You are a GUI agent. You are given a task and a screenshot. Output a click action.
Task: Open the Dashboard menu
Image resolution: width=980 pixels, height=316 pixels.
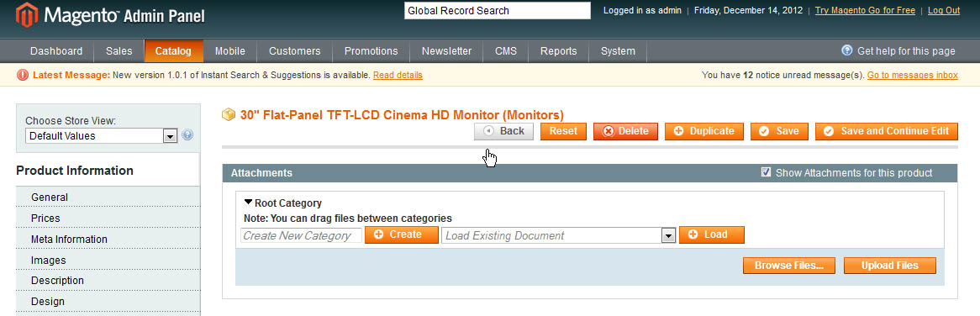(x=56, y=51)
